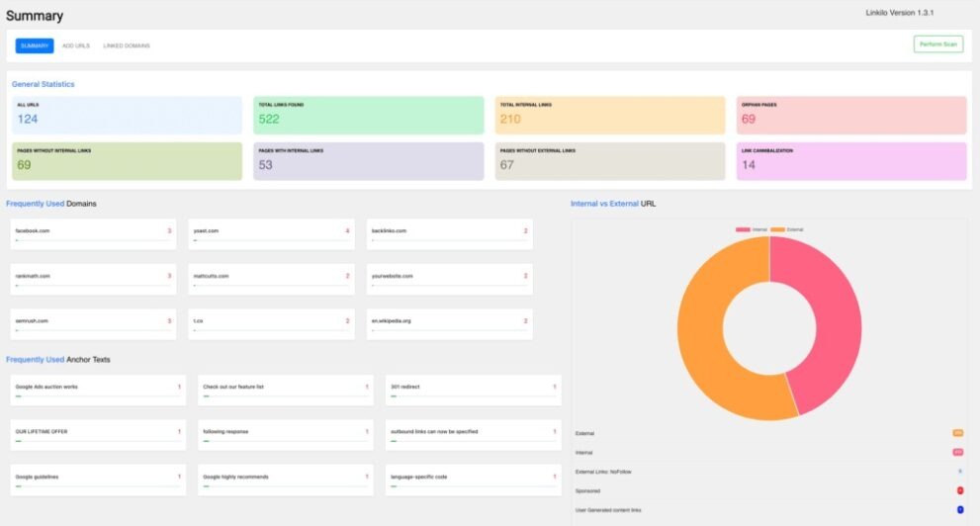Open the en.wikipedia.org domain card
Screen dimensions: 980x526
[449, 324]
